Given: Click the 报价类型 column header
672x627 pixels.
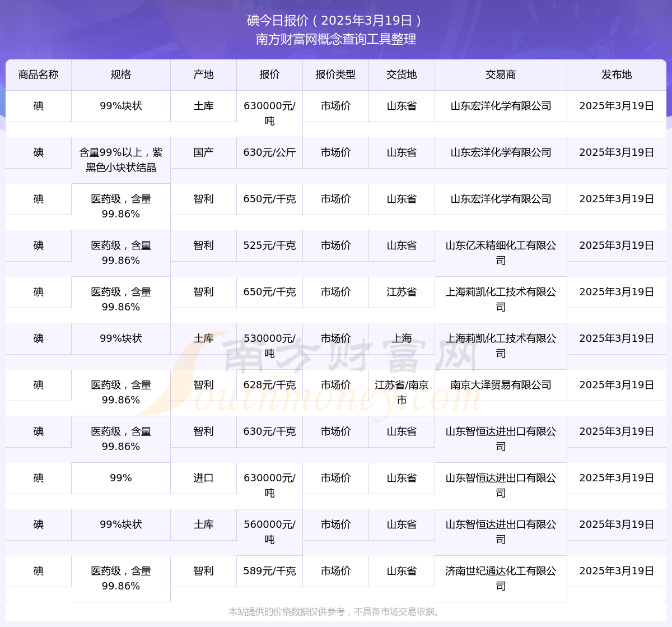Looking at the screenshot, I should click(335, 75).
